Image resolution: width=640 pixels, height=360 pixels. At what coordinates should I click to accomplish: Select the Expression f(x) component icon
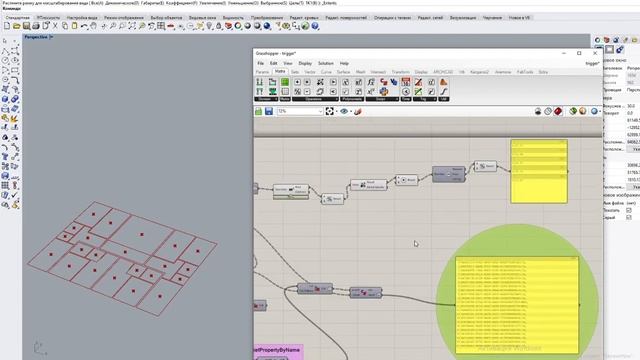coord(371,82)
